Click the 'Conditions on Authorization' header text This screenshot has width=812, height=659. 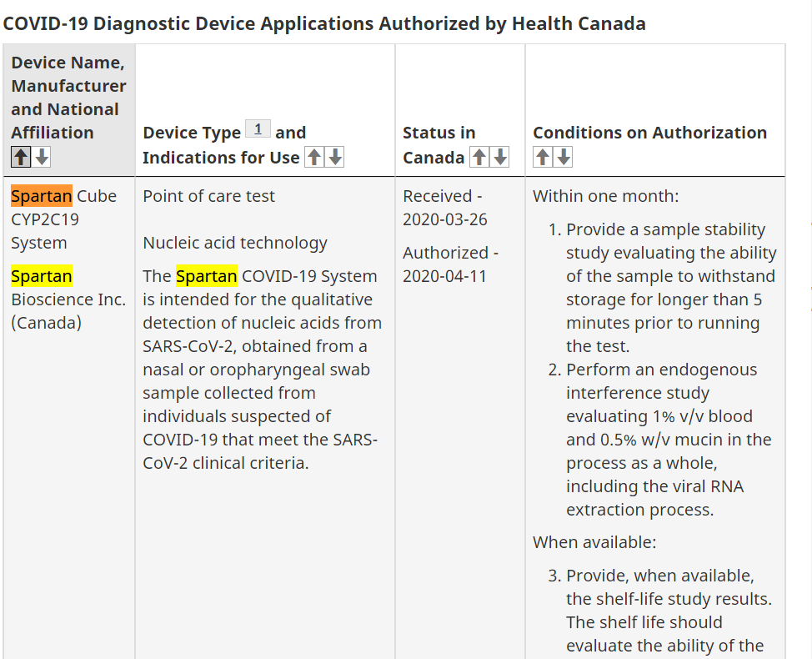[x=650, y=133]
